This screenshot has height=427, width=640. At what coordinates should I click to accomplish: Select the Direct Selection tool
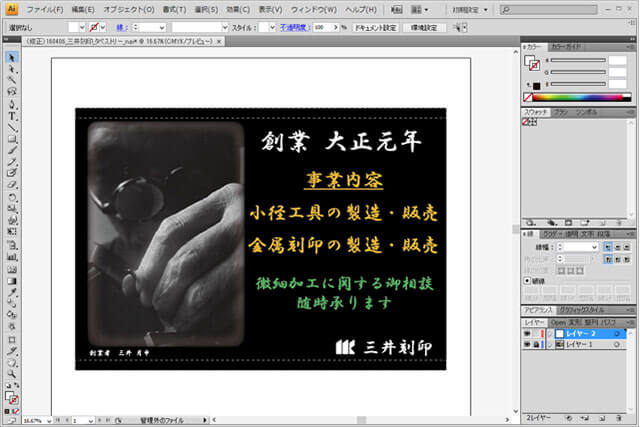click(x=12, y=69)
